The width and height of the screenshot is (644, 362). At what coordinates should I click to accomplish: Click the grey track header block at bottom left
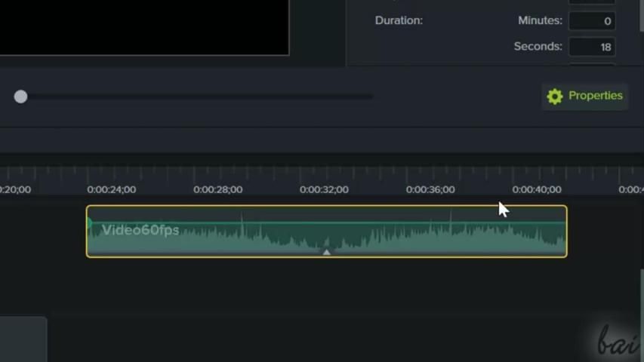coord(23,339)
